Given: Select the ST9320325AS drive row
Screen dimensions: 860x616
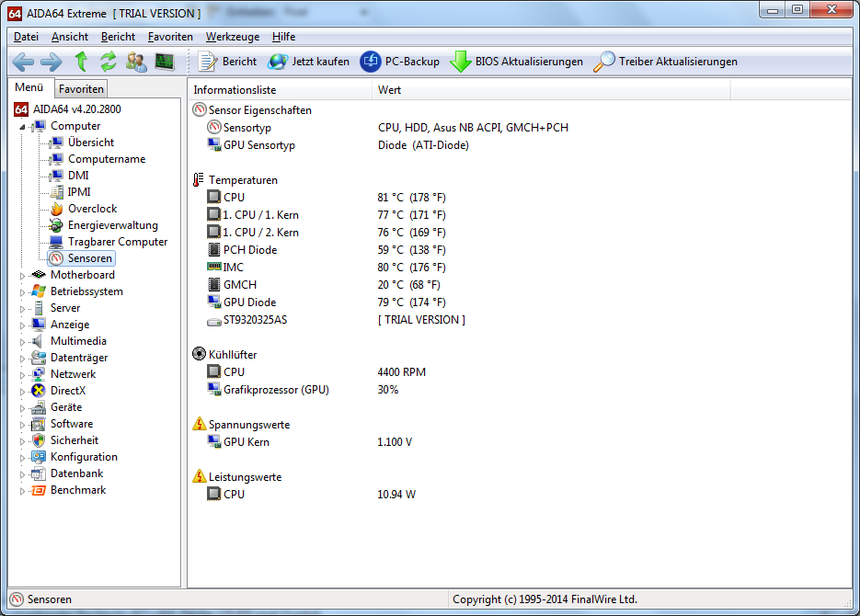Looking at the screenshot, I should click(337, 320).
